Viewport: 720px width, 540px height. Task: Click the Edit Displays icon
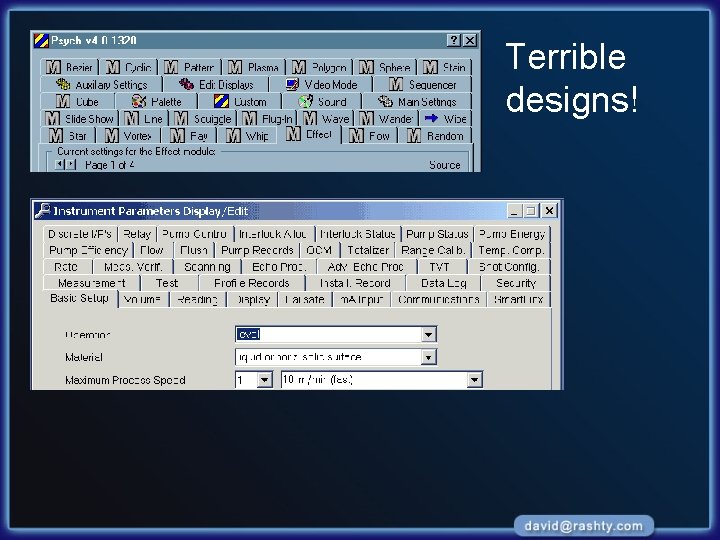coord(186,84)
